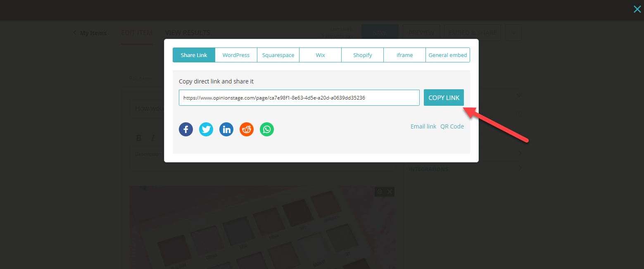The height and width of the screenshot is (269, 644).
Task: Click the COPY LINK button
Action: 444,98
